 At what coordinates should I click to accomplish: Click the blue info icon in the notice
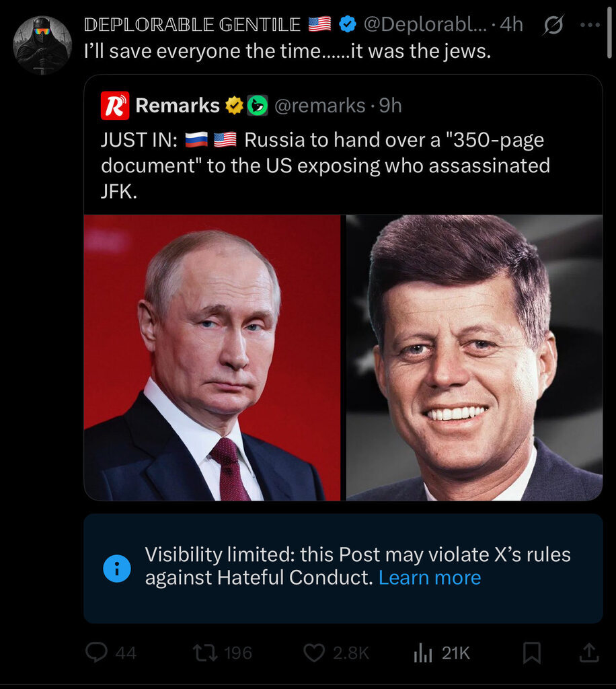click(x=116, y=569)
